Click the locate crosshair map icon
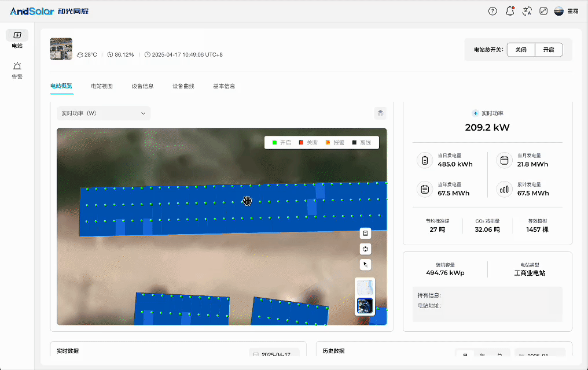Viewport: 588px width, 370px height. coord(365,249)
